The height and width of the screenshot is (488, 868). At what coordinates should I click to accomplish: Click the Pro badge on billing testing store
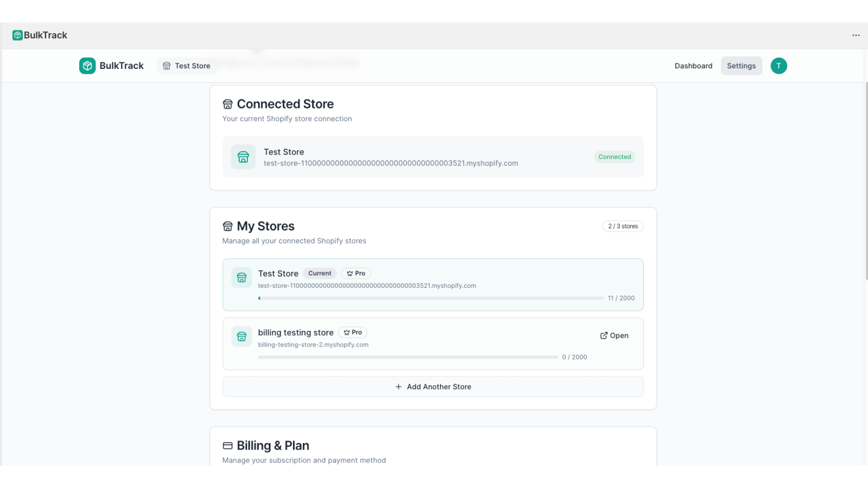click(x=353, y=332)
